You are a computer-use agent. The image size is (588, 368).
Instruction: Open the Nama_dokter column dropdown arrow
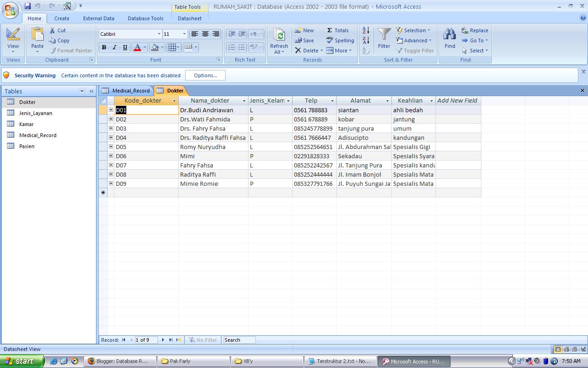(244, 101)
